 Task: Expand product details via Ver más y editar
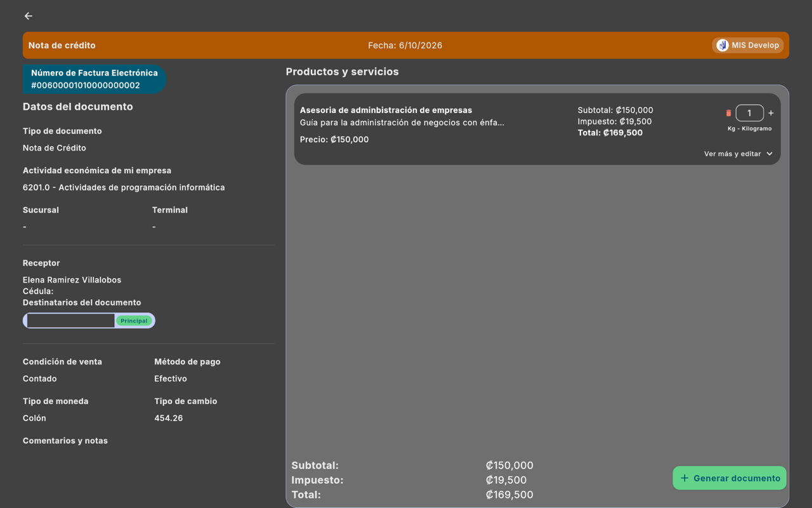click(738, 154)
